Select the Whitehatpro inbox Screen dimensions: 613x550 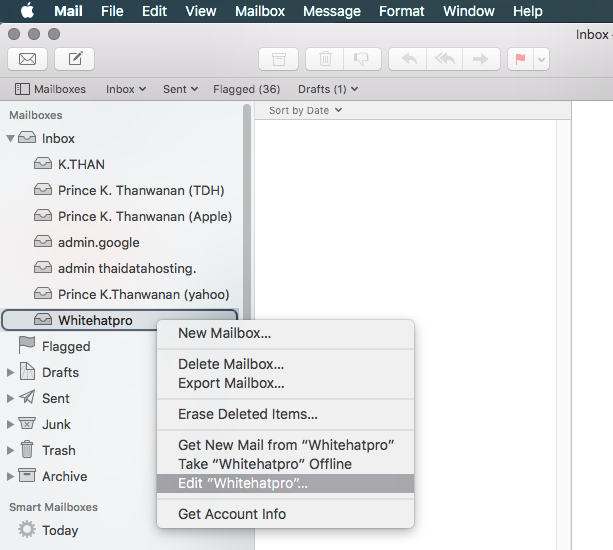[119, 320]
